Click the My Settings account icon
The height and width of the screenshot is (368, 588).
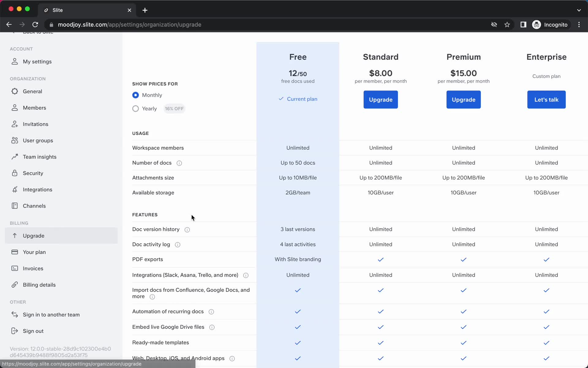click(14, 61)
